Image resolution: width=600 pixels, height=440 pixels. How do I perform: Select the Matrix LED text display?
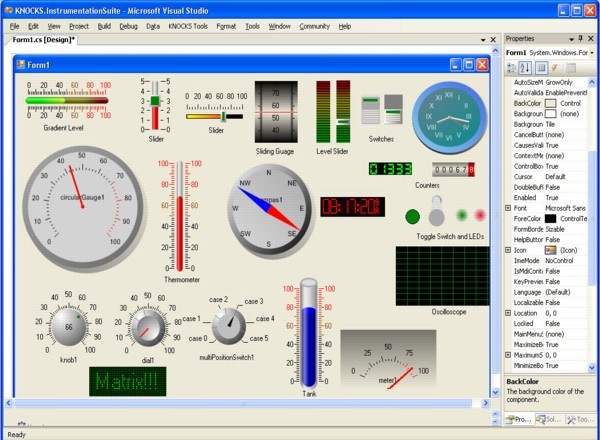click(127, 381)
